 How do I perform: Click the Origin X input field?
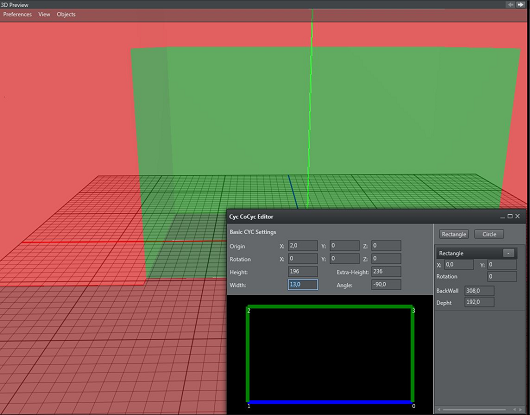coord(303,246)
